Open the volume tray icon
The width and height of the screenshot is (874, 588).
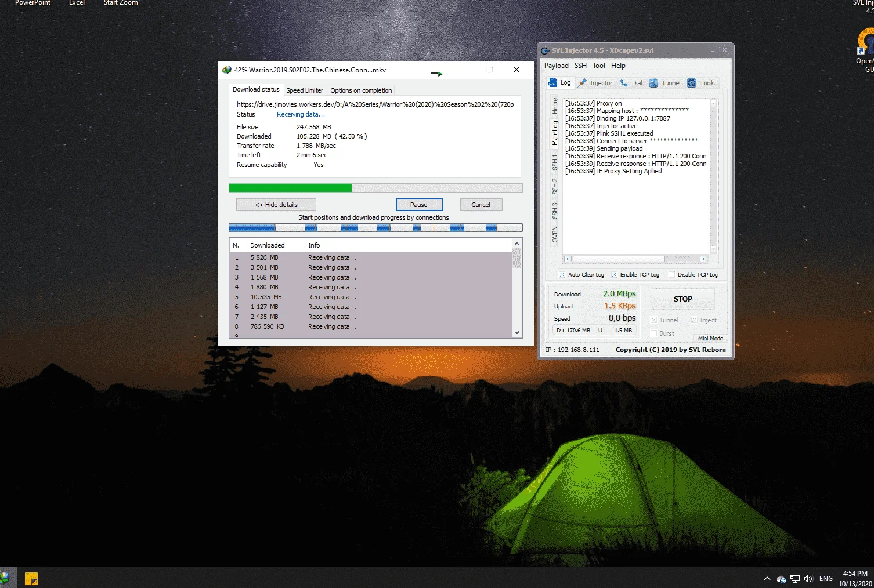point(808,579)
